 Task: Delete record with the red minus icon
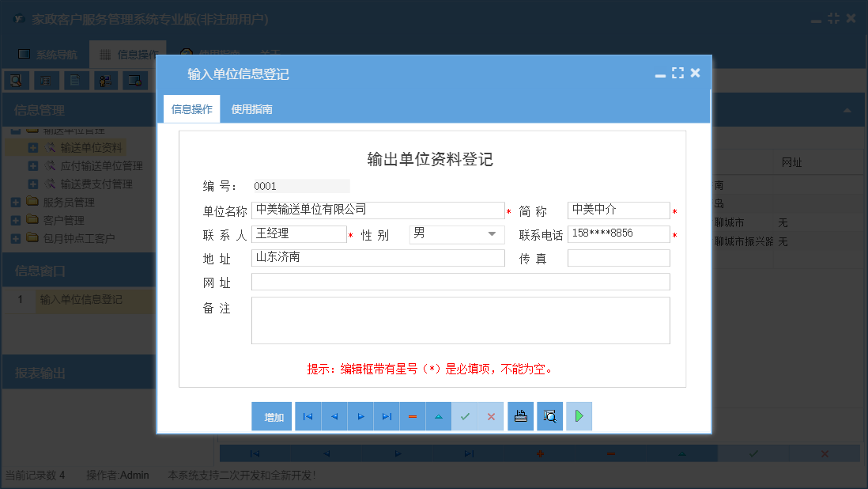pyautogui.click(x=412, y=415)
